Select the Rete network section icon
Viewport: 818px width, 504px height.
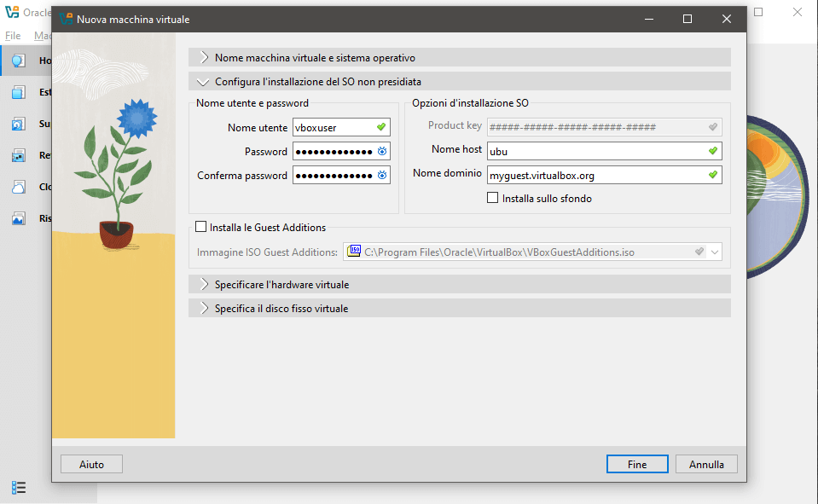[x=19, y=154]
